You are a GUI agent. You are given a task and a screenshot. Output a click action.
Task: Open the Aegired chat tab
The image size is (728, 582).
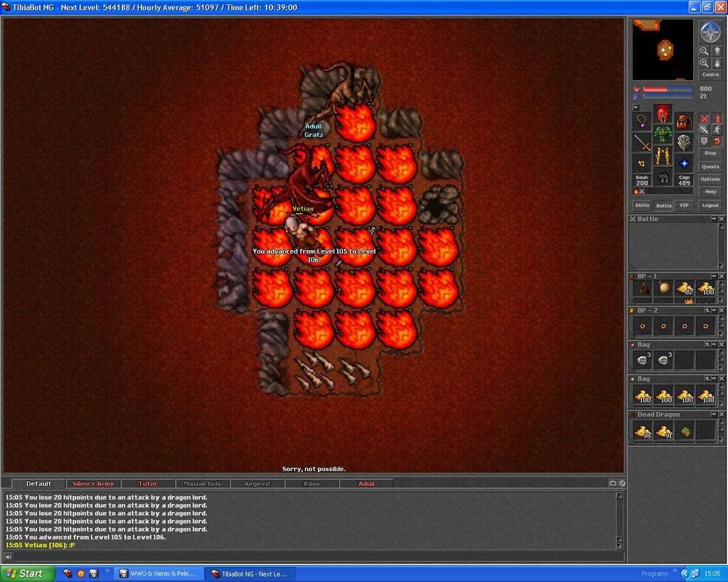click(257, 484)
